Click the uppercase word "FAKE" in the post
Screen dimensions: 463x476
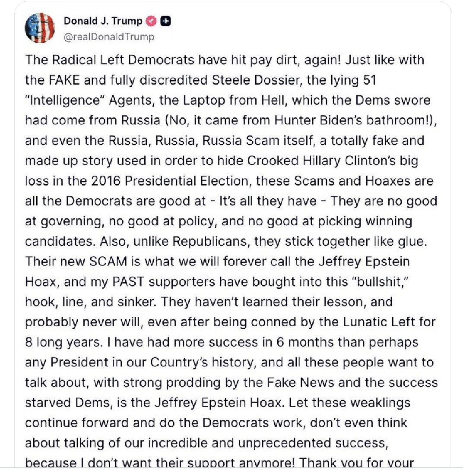64,80
